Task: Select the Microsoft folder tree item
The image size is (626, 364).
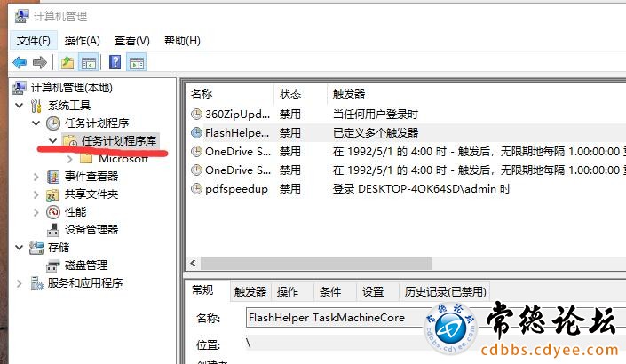Action: (123, 159)
